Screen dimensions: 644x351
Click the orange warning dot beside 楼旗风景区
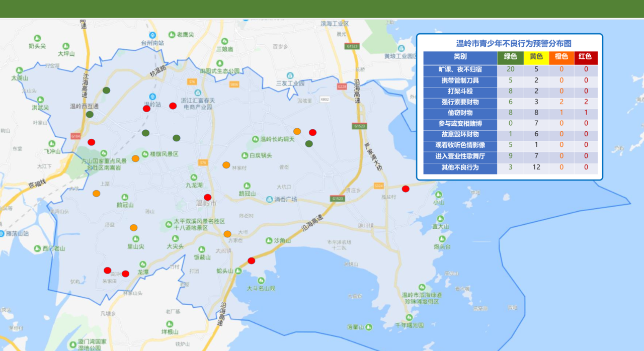click(135, 158)
